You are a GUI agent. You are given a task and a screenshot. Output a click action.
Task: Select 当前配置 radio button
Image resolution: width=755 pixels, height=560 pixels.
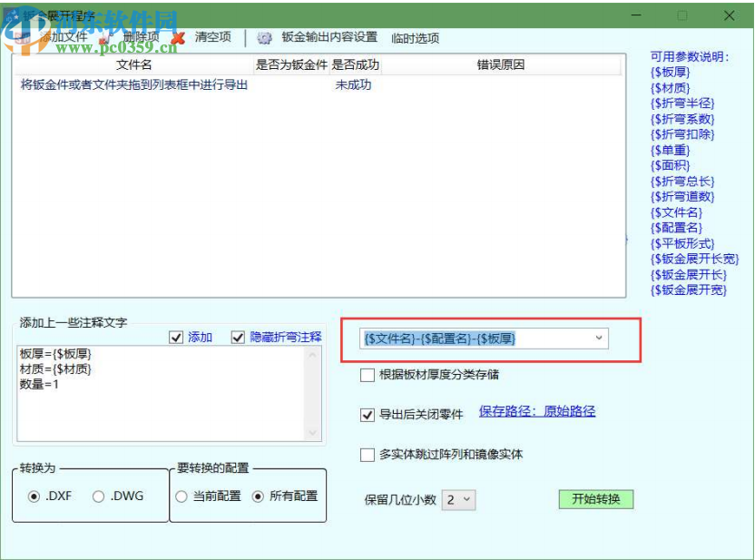click(181, 496)
